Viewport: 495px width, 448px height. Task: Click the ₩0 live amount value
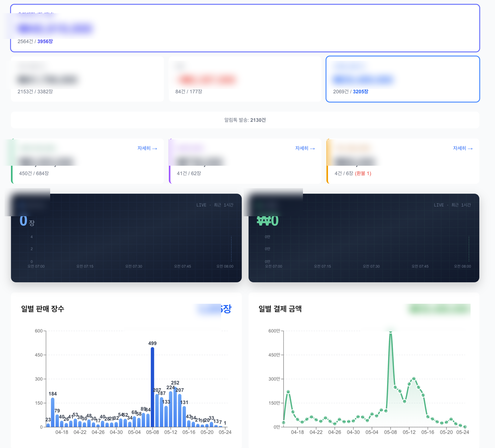coord(268,221)
